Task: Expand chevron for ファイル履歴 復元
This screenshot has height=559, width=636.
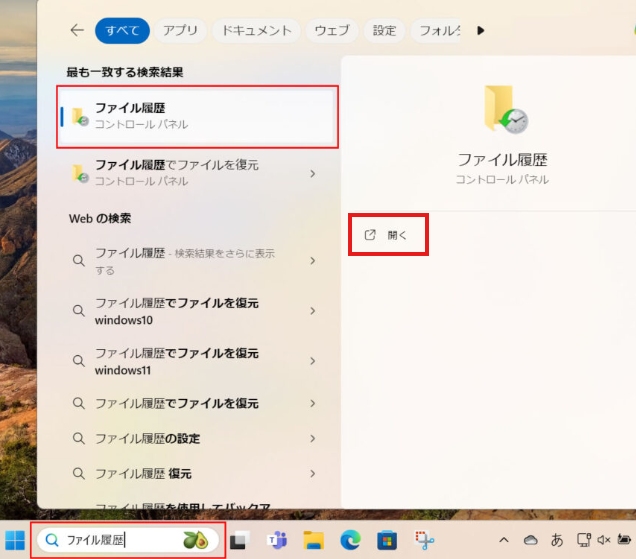Action: 312,473
